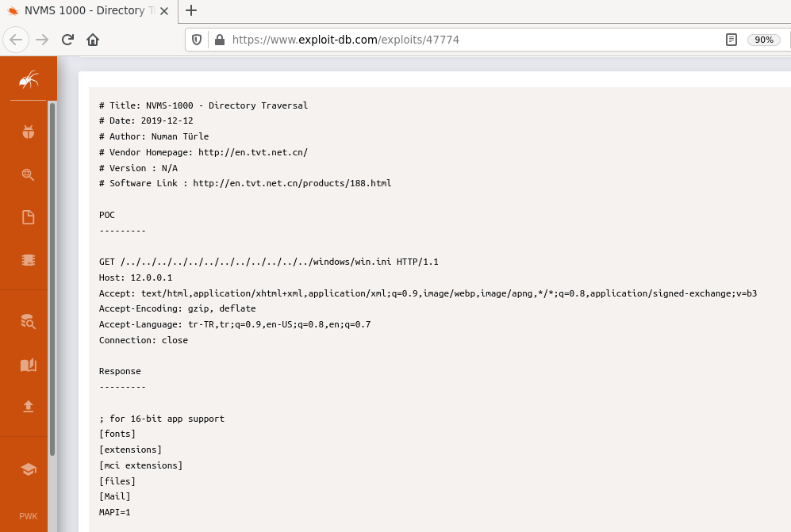Screen dimensions: 791x532
Task: Open a new browser tab
Action: 191,10
